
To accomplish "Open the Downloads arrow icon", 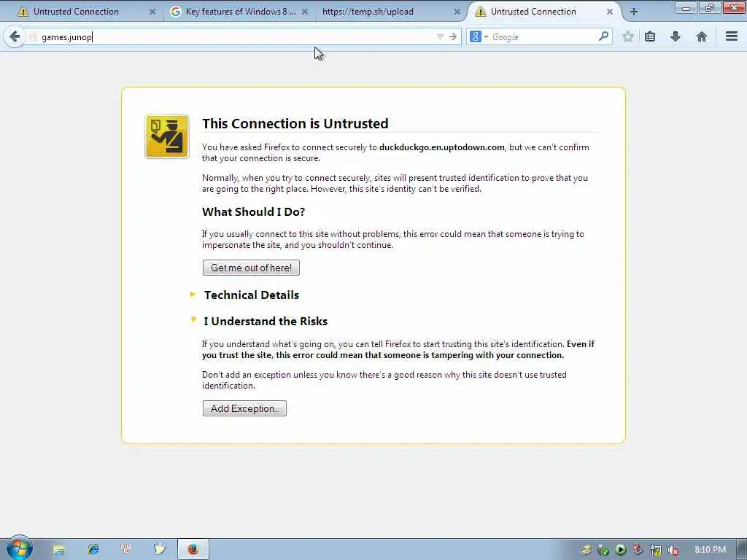I will pos(675,36).
